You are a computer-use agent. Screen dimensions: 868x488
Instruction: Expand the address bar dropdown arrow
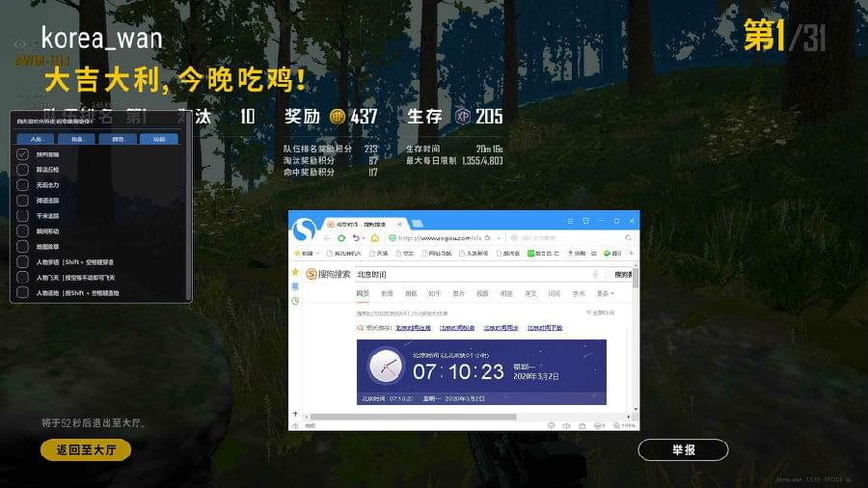499,238
